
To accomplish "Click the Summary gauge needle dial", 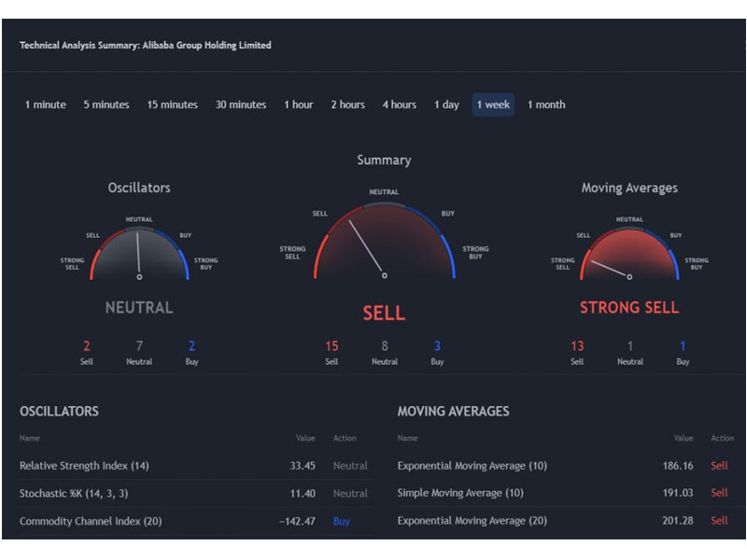I will [x=384, y=242].
